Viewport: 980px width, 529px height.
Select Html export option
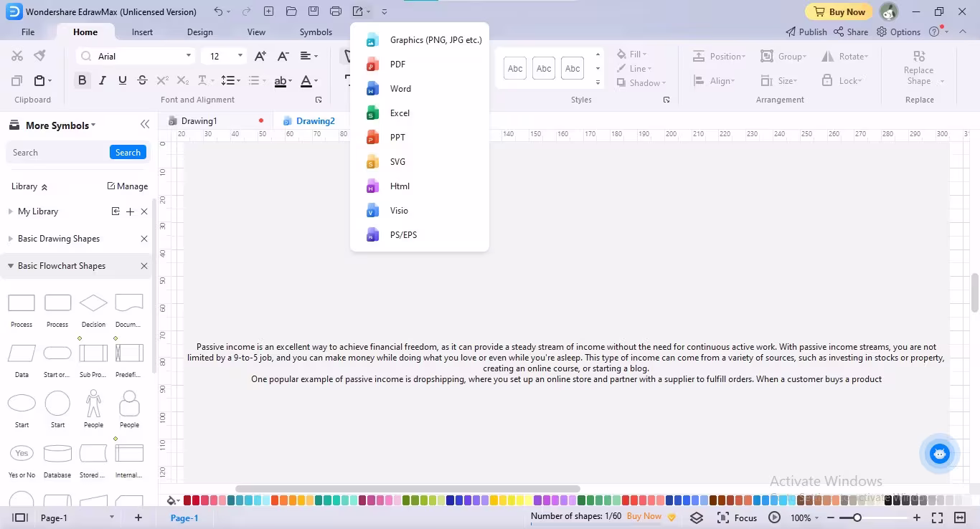tap(420, 186)
